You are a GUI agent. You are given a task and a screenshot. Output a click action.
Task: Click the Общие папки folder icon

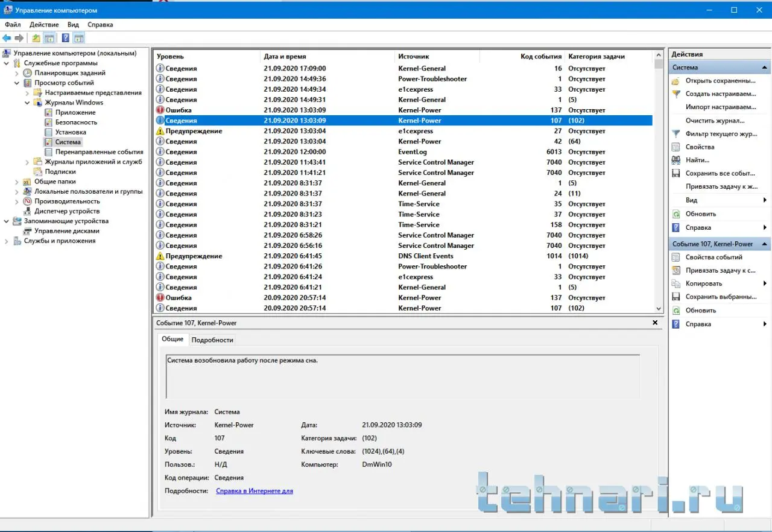coord(28,182)
